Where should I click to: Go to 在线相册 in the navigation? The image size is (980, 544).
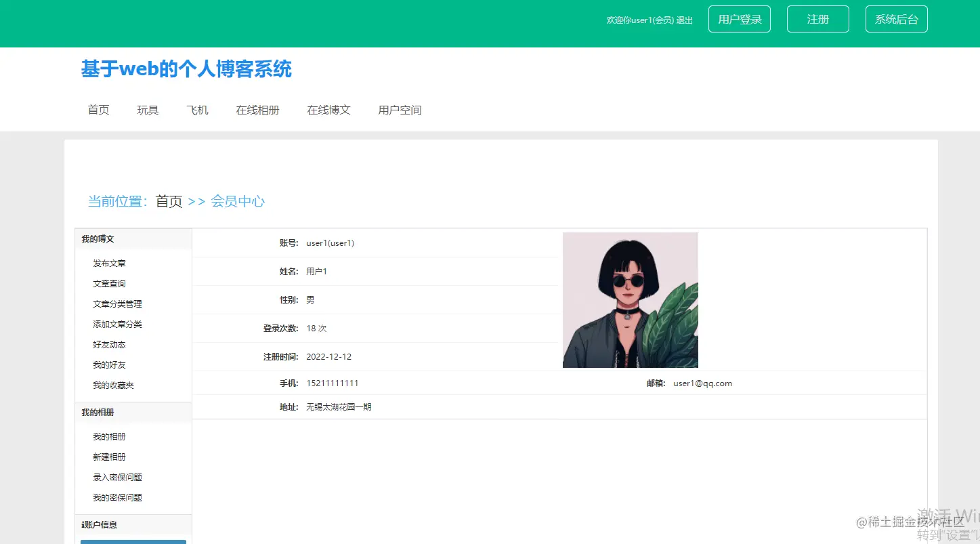[258, 110]
